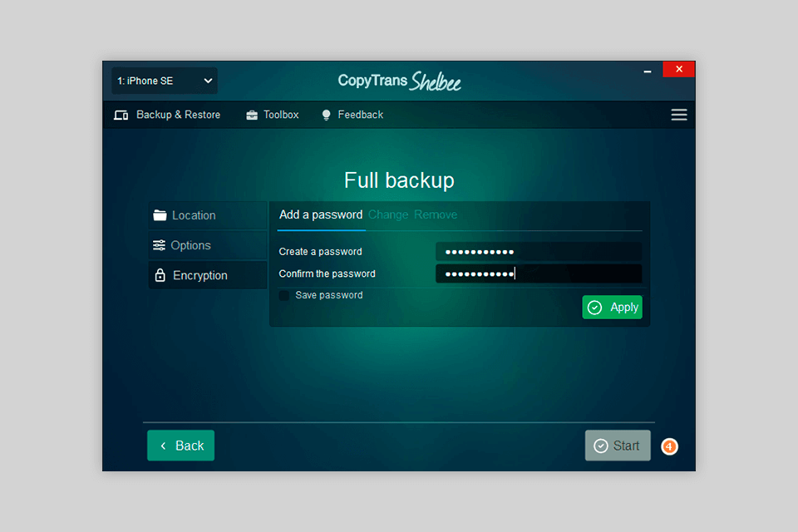Close the CopyTrans Shelbee window

tap(679, 69)
